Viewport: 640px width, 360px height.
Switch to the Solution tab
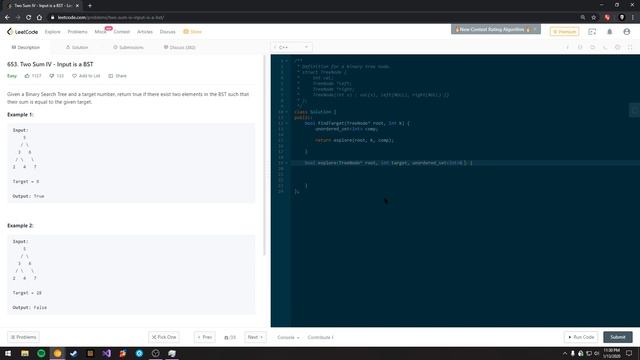tap(77, 47)
